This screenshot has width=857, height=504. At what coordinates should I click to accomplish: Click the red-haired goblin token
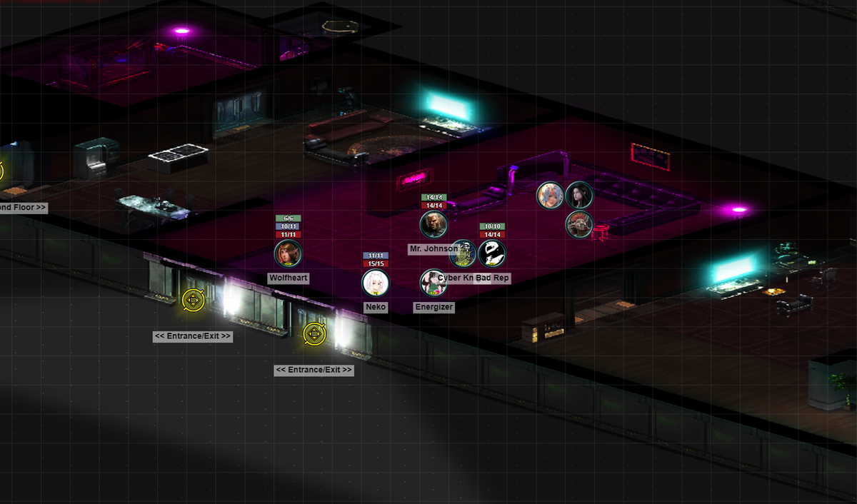(x=579, y=224)
